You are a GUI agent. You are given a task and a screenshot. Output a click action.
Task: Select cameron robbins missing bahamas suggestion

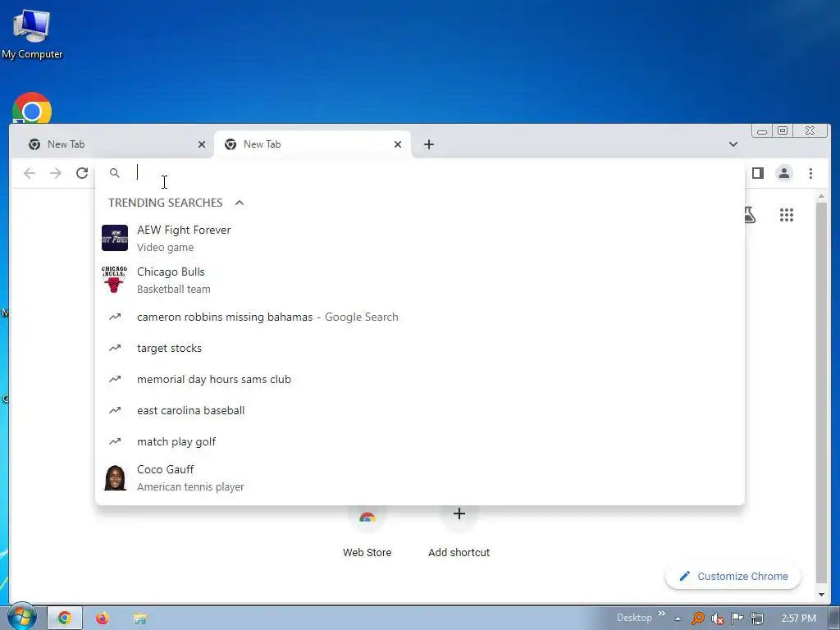(x=419, y=317)
